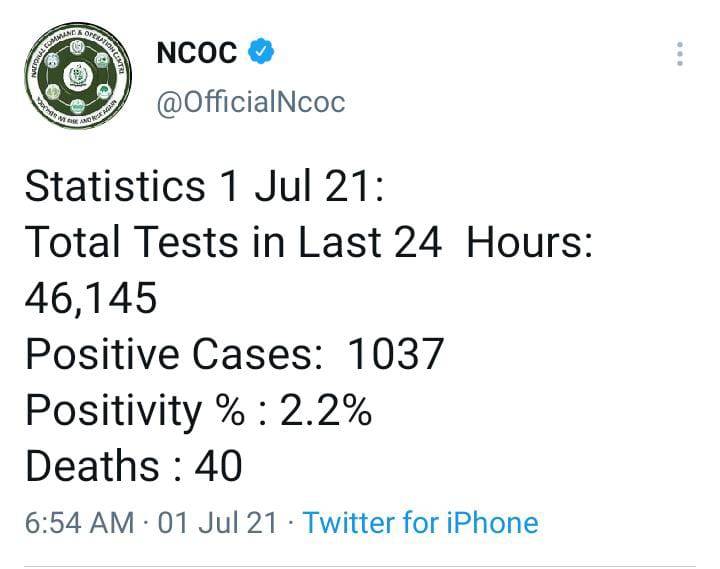
Task: Open the three-dot more options menu
Action: click(x=680, y=54)
